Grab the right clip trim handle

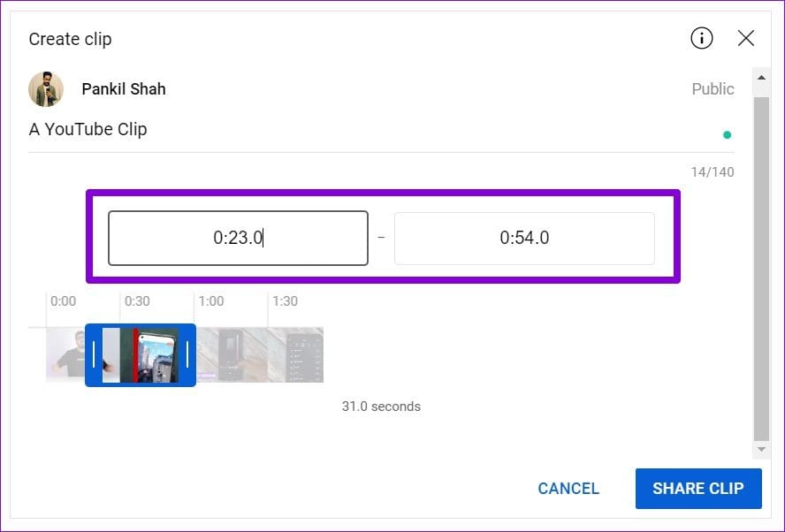click(x=187, y=354)
